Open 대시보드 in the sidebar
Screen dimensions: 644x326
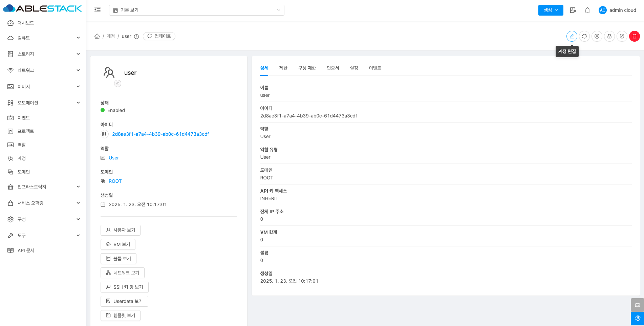[x=26, y=23]
